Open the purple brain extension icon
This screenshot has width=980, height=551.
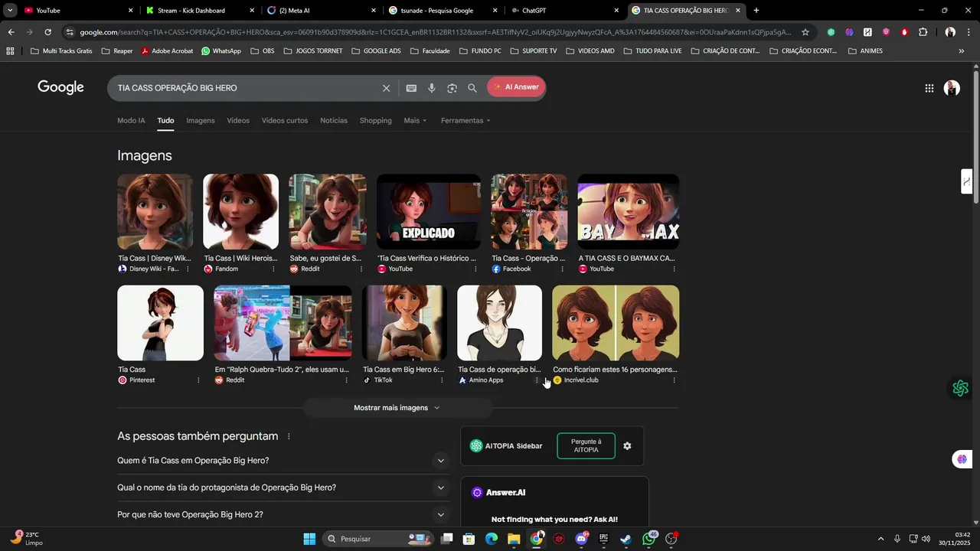[x=849, y=32]
